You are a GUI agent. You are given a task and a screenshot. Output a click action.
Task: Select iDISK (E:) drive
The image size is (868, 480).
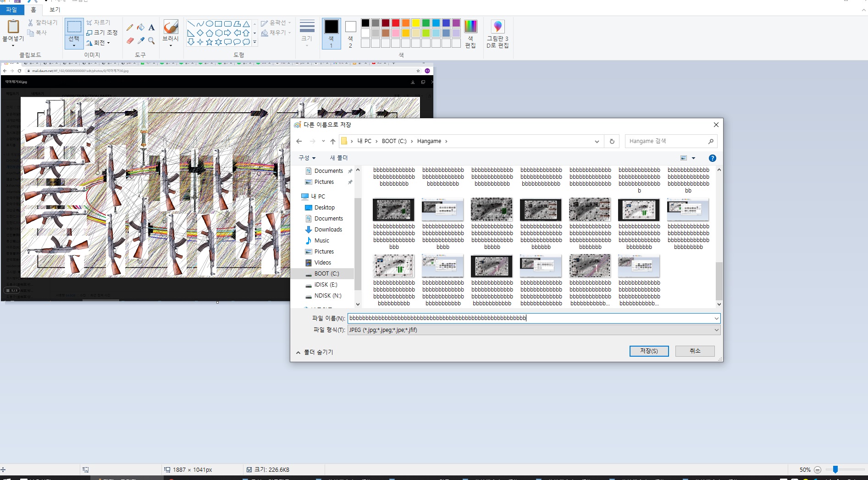[325, 285]
